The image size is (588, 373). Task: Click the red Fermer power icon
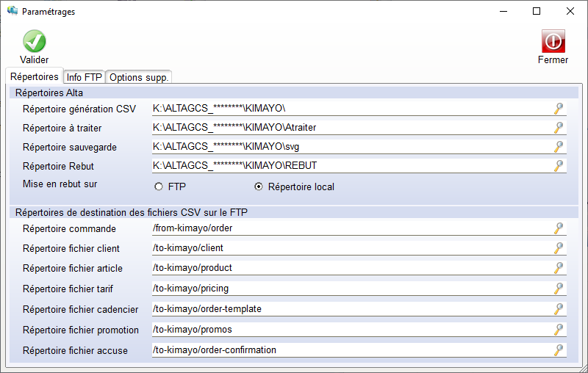553,41
